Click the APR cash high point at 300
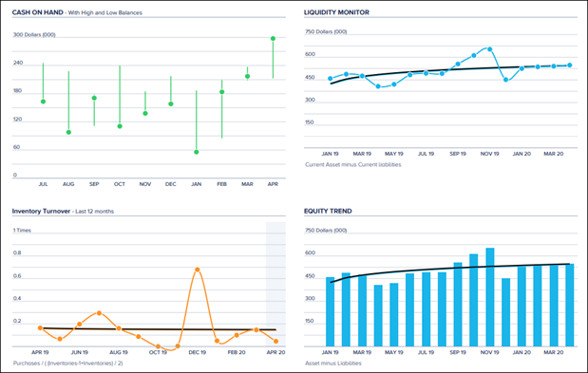This screenshot has height=373, width=588. tap(273, 39)
